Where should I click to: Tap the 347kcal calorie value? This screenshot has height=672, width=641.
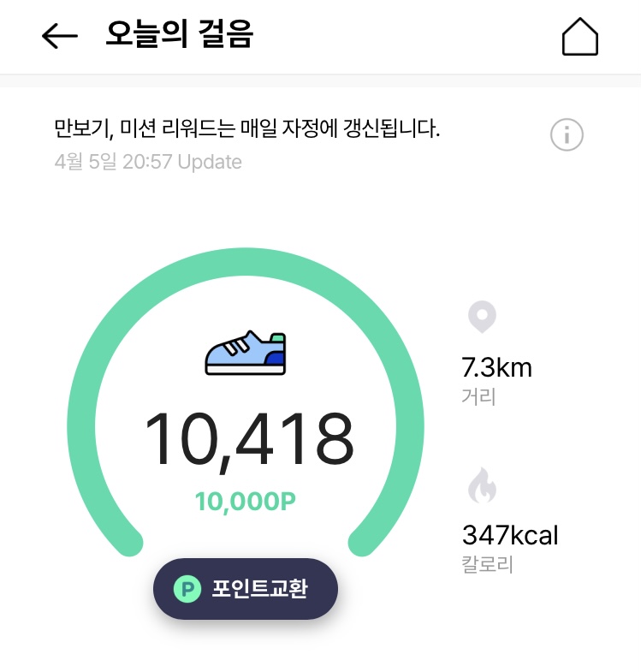(x=510, y=536)
